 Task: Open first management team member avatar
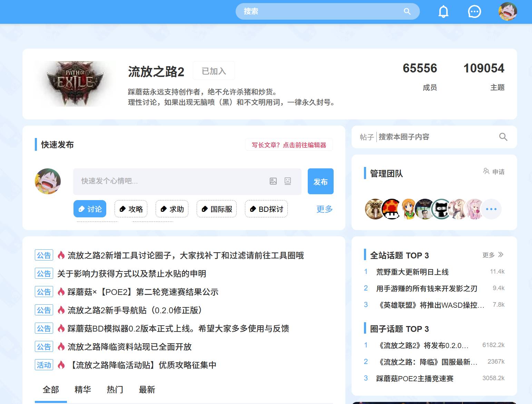(x=375, y=209)
